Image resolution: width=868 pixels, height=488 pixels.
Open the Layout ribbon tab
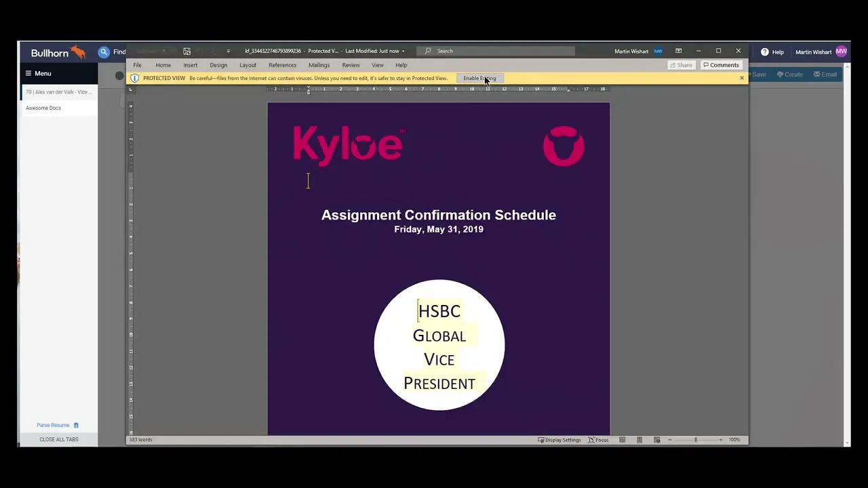[248, 65]
